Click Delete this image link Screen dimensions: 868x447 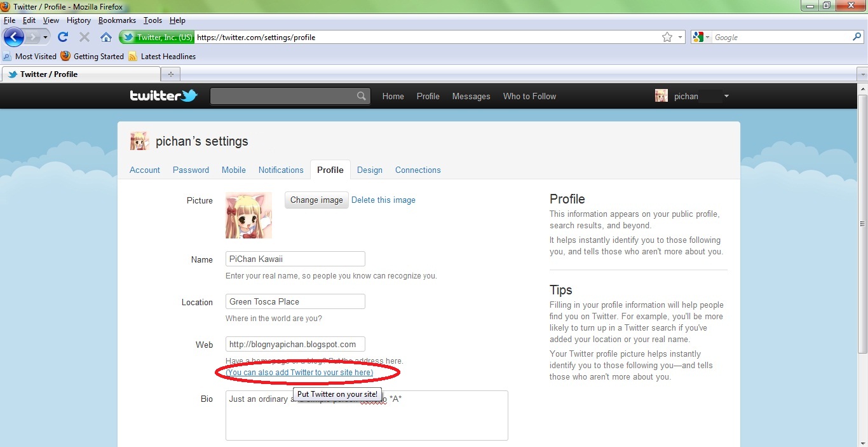click(383, 200)
